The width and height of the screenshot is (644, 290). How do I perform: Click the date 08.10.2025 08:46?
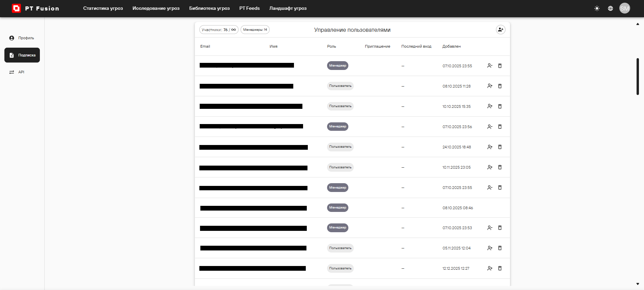pos(458,208)
